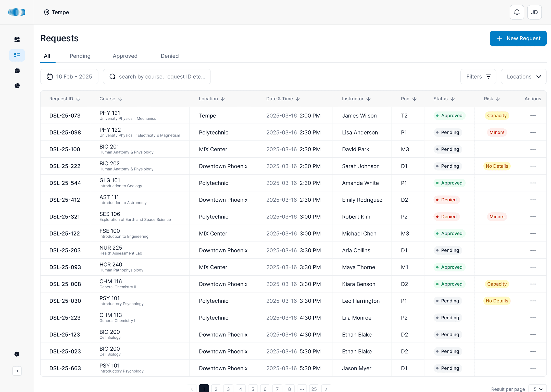Open the date picker 16 Feb 2025
This screenshot has width=551, height=392.
click(69, 77)
